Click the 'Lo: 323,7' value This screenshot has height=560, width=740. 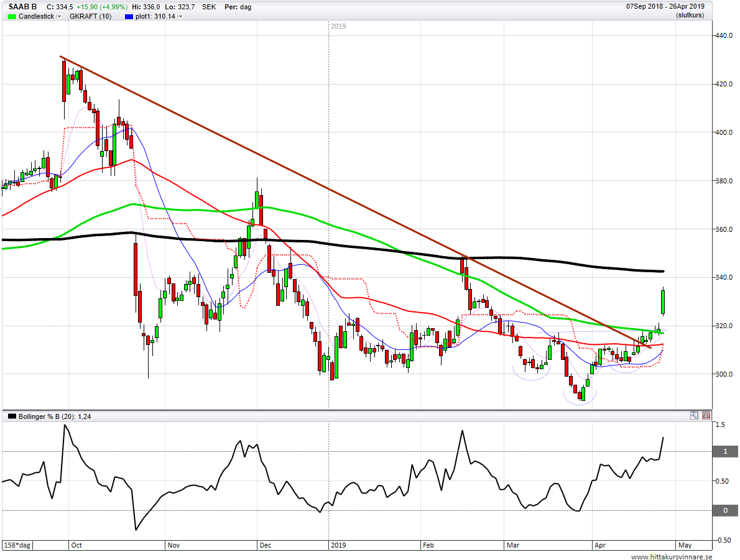[180, 7]
